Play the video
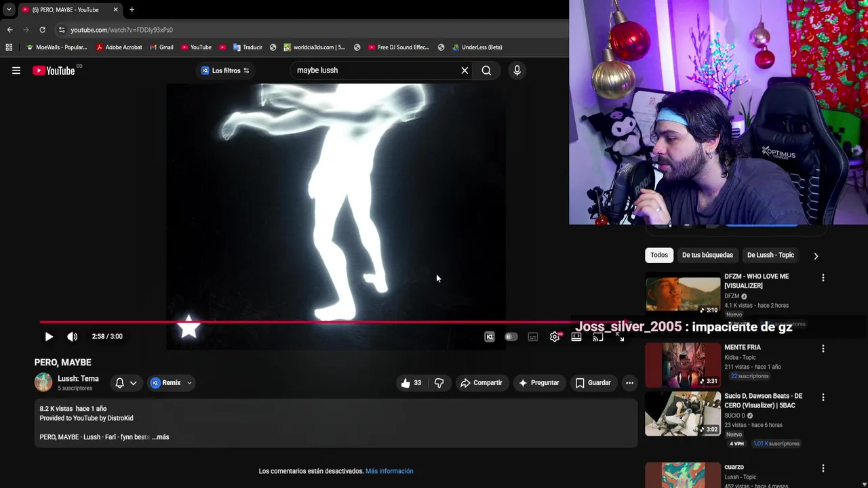This screenshot has height=488, width=868. click(x=49, y=336)
